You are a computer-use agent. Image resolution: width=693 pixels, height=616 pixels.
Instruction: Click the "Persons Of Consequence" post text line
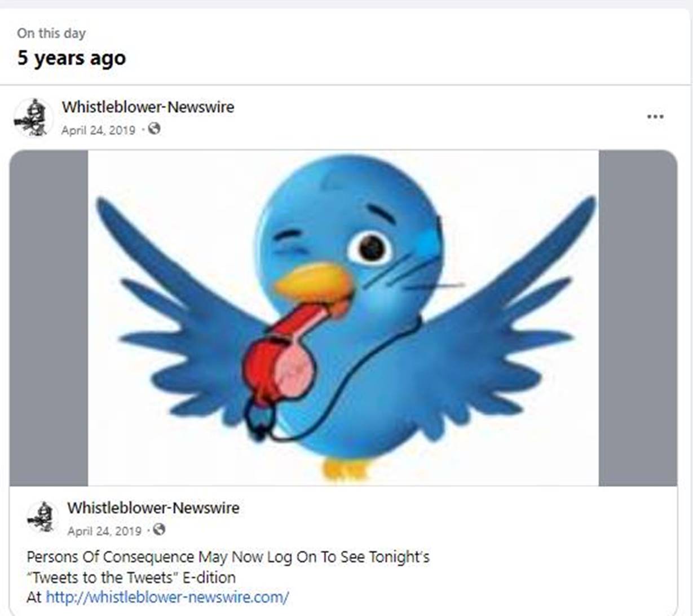click(x=228, y=557)
